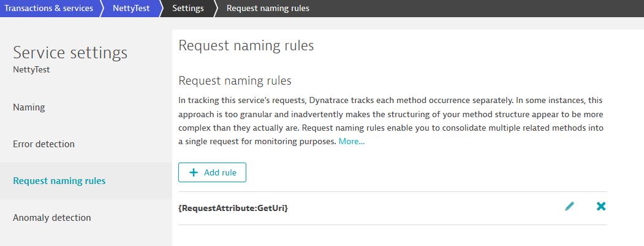Navigate to NettyTest in the breadcrumb
Viewport: 644px width, 246px height.
click(132, 9)
